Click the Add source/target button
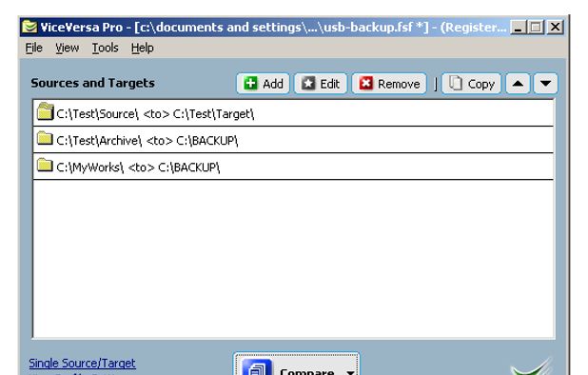 click(x=263, y=83)
